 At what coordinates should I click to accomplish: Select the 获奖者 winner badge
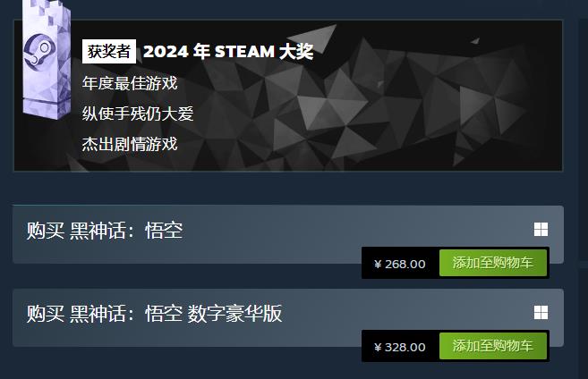click(109, 51)
